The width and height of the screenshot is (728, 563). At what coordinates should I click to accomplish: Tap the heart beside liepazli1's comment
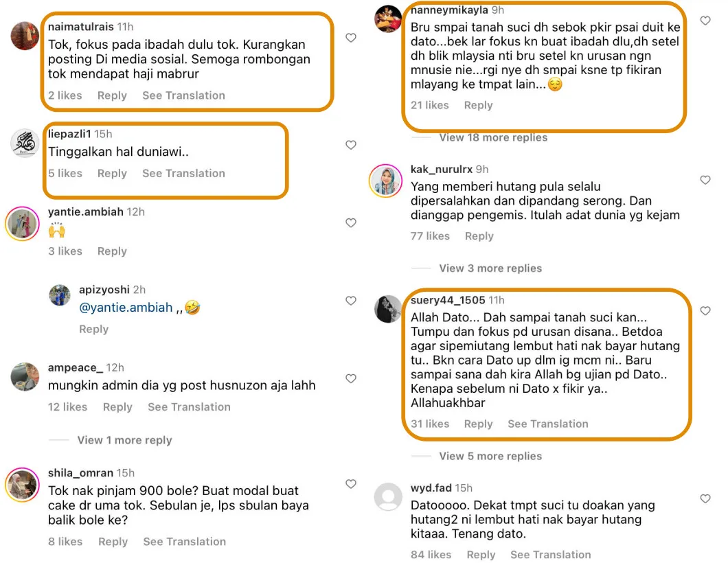(x=351, y=145)
